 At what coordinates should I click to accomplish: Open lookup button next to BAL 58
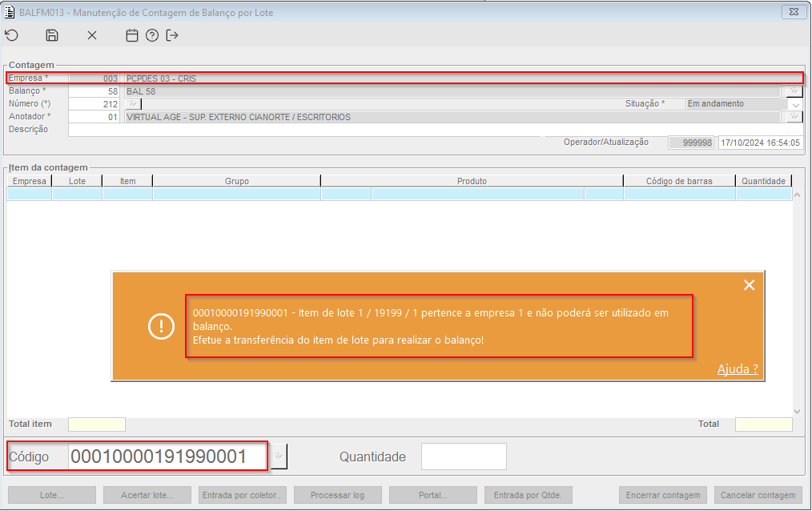[x=794, y=91]
